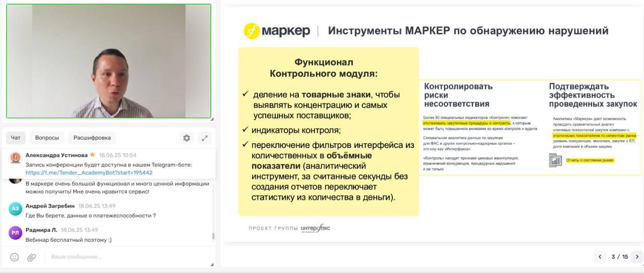Switch to the Расшифровка tab
Viewport: 644px width, 273px height.
92,138
